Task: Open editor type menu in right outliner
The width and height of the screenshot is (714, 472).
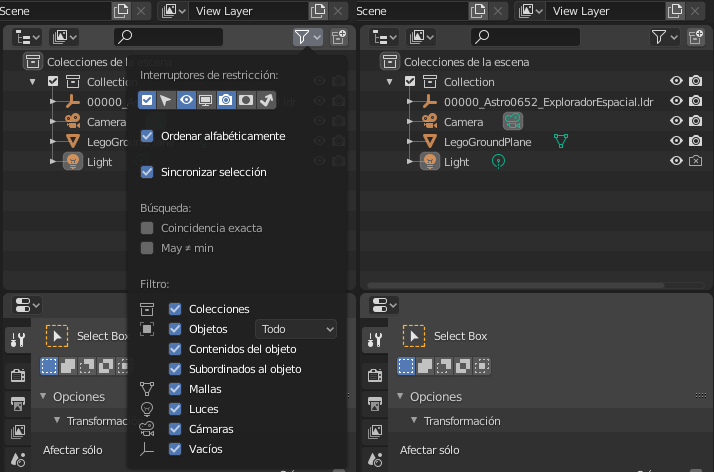Action: click(384, 37)
